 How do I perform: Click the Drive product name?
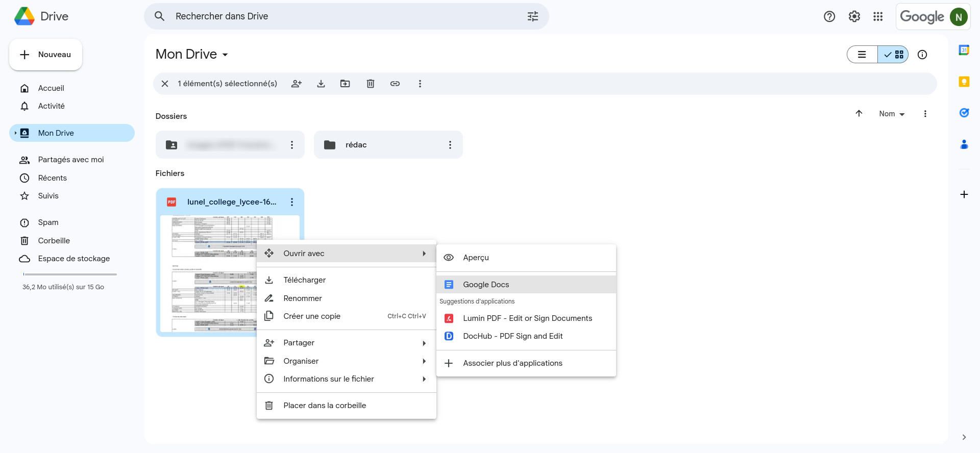pyautogui.click(x=54, y=16)
